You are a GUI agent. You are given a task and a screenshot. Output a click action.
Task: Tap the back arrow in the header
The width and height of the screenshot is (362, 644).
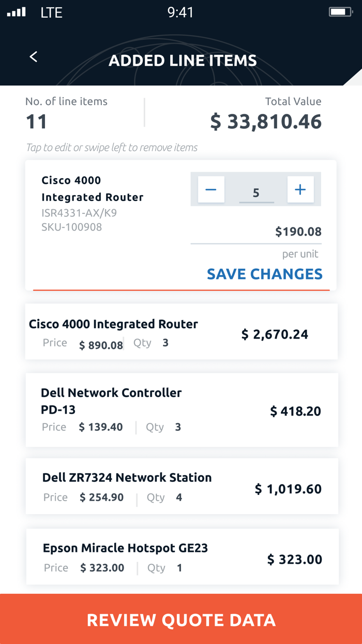coord(34,57)
